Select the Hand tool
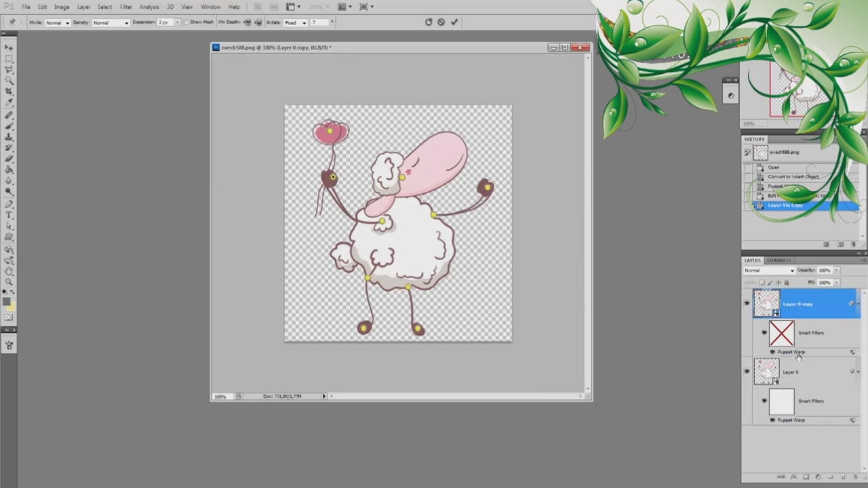 (x=9, y=271)
